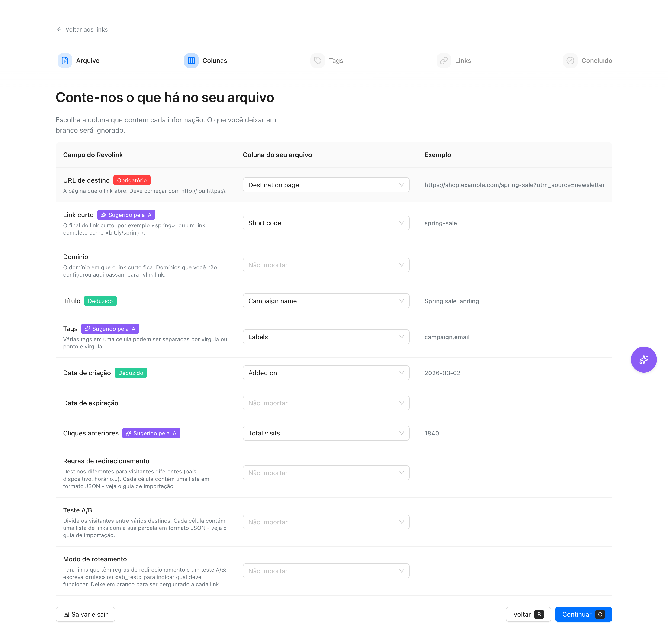Viewport: 668px width, 644px height.
Task: Click the C shortcut badge on Continuar
Action: click(600, 614)
